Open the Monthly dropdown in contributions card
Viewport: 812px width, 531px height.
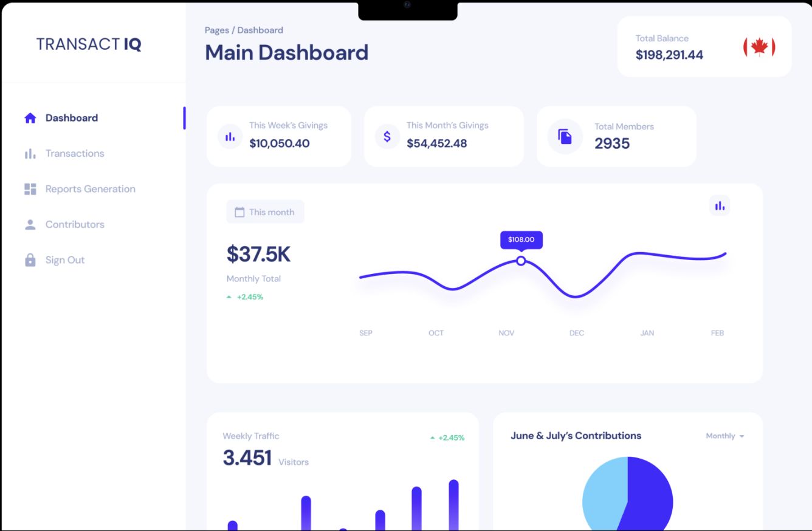click(724, 436)
